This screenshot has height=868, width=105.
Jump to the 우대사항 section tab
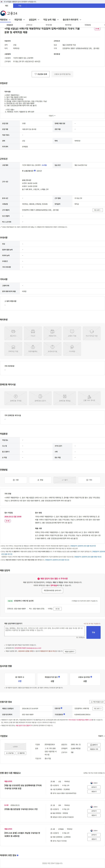(49, 25)
